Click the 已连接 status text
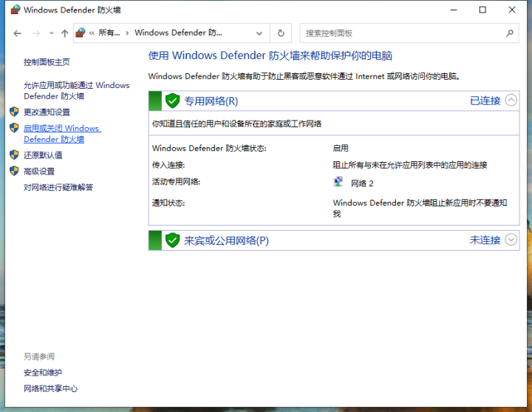 pos(485,101)
